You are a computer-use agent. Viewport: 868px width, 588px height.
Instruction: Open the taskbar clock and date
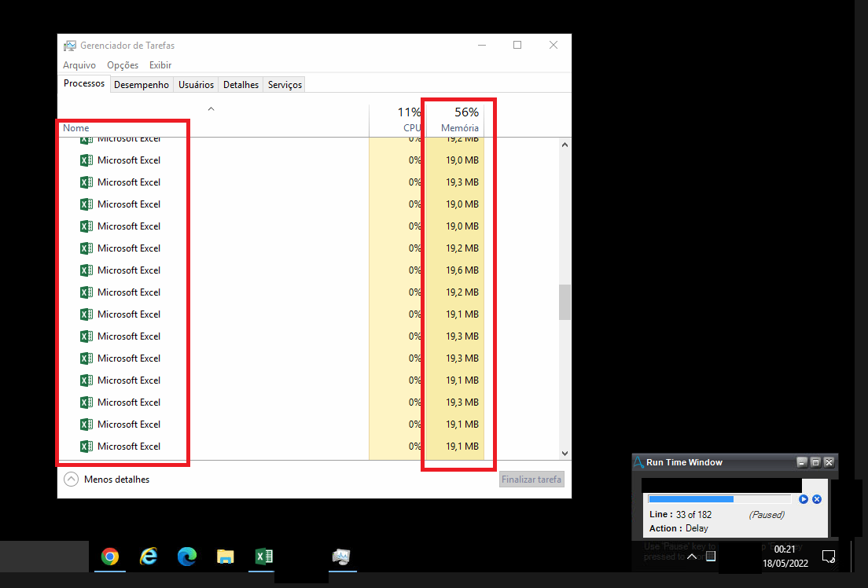(785, 557)
